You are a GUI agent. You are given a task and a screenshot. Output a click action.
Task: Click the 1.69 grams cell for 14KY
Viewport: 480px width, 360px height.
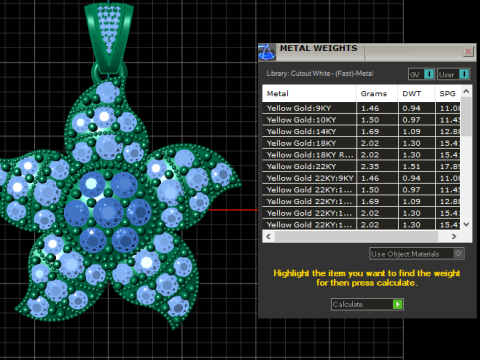377,131
